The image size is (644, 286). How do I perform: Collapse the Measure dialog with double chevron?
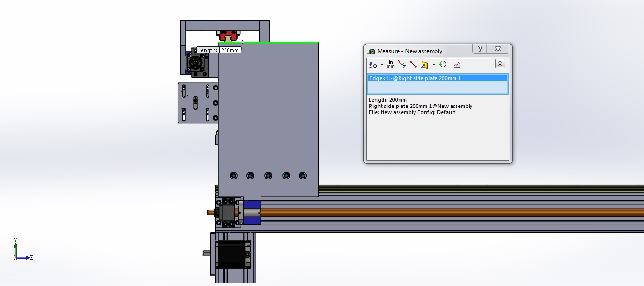tap(500, 64)
